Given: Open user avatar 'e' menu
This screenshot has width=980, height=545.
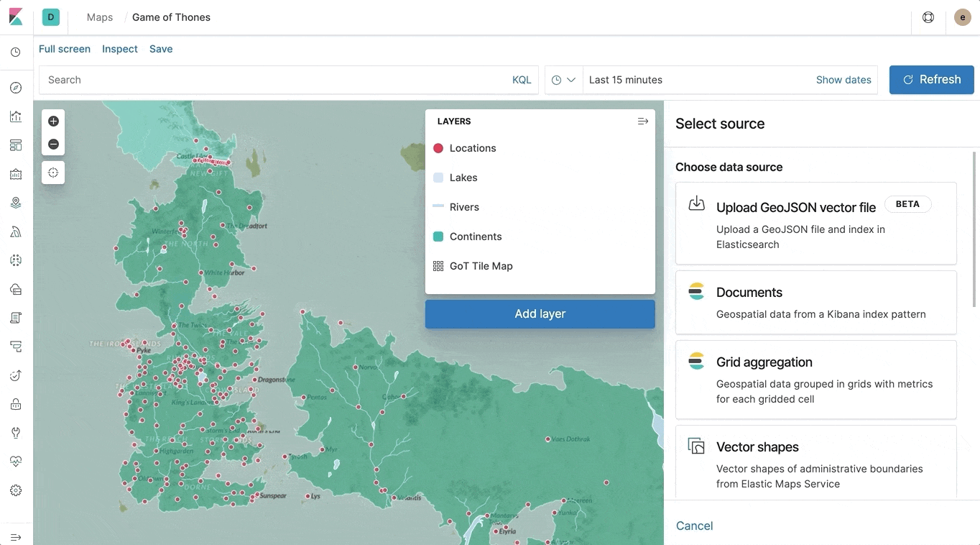Looking at the screenshot, I should coord(963,17).
